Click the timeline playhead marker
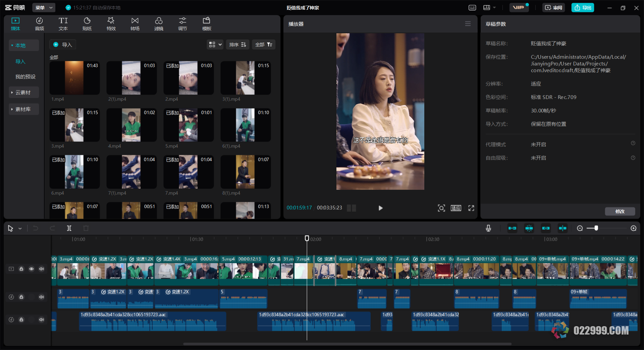This screenshot has height=350, width=644. [x=307, y=238]
